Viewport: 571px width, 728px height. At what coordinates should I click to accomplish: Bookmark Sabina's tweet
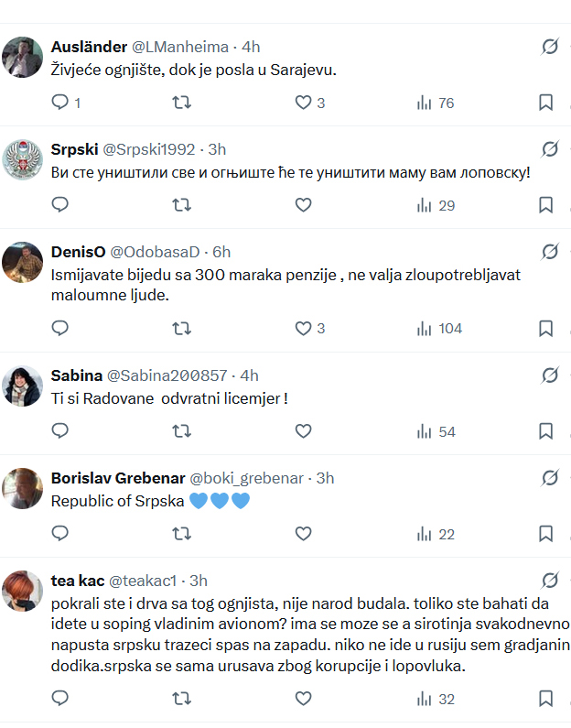coord(545,430)
